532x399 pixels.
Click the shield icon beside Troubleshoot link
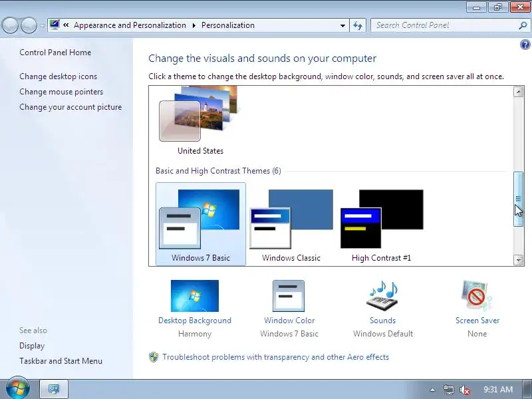pyautogui.click(x=154, y=357)
